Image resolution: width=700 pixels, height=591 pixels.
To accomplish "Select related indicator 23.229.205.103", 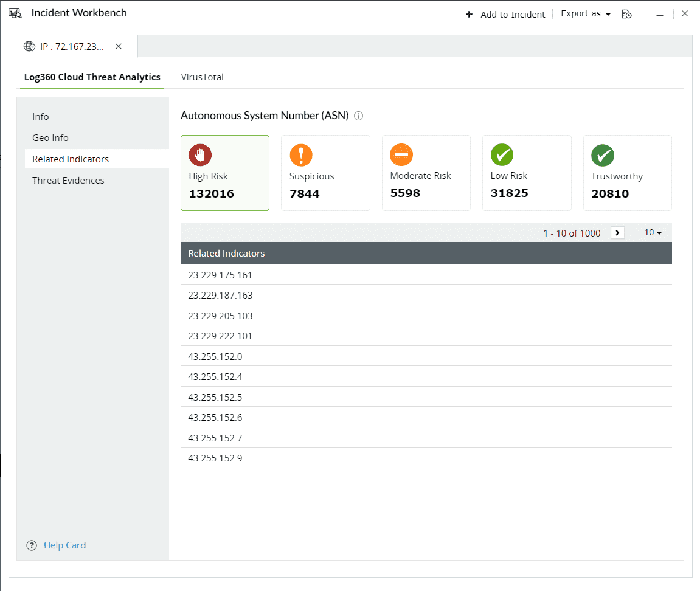I will pos(220,316).
